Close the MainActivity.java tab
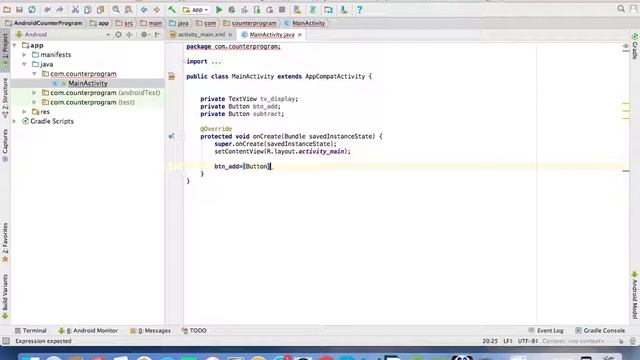 pos(300,35)
